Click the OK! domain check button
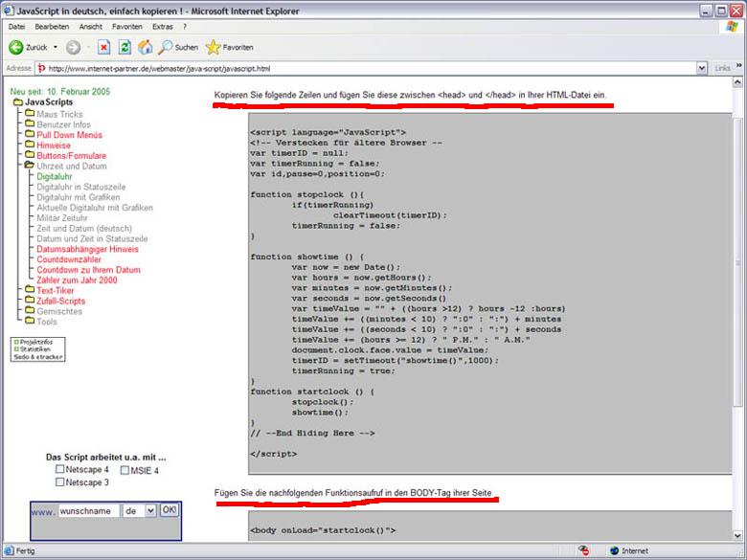747x560 pixels. click(x=170, y=510)
